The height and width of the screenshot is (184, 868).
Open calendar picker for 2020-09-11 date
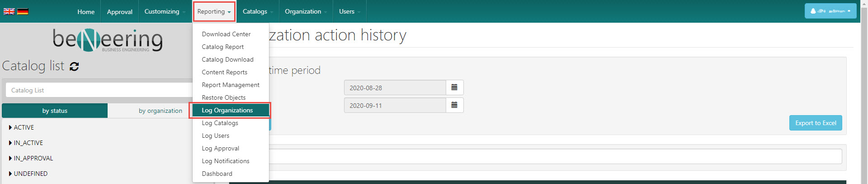tap(454, 105)
